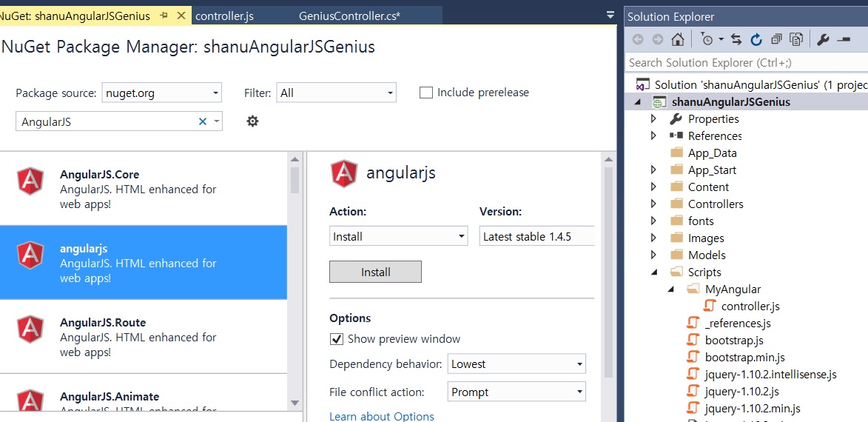Clear the AngularJS search text

[x=203, y=121]
